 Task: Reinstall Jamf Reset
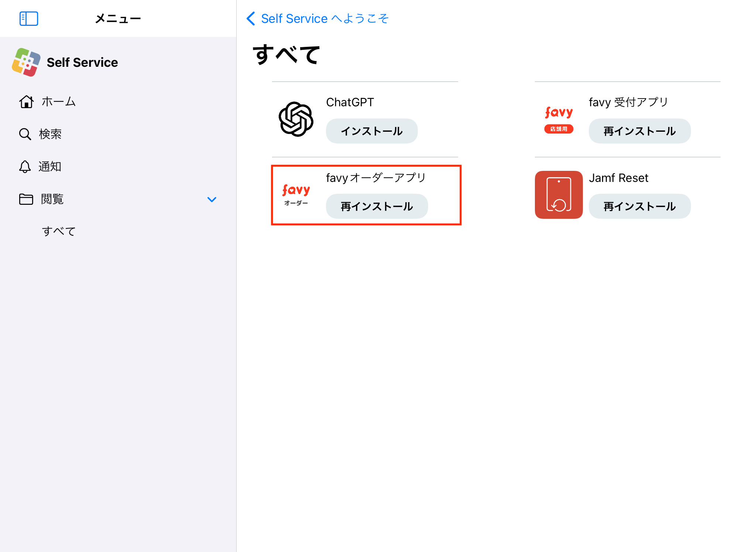(x=639, y=206)
